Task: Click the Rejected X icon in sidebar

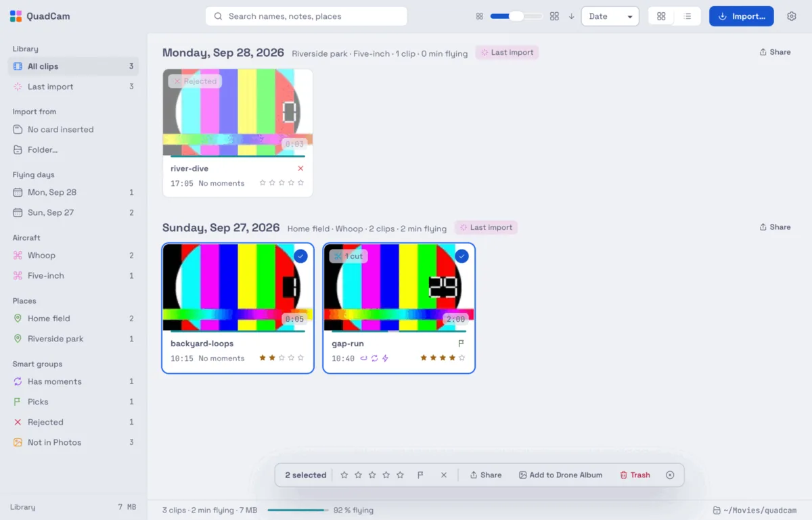Action: tap(18, 422)
